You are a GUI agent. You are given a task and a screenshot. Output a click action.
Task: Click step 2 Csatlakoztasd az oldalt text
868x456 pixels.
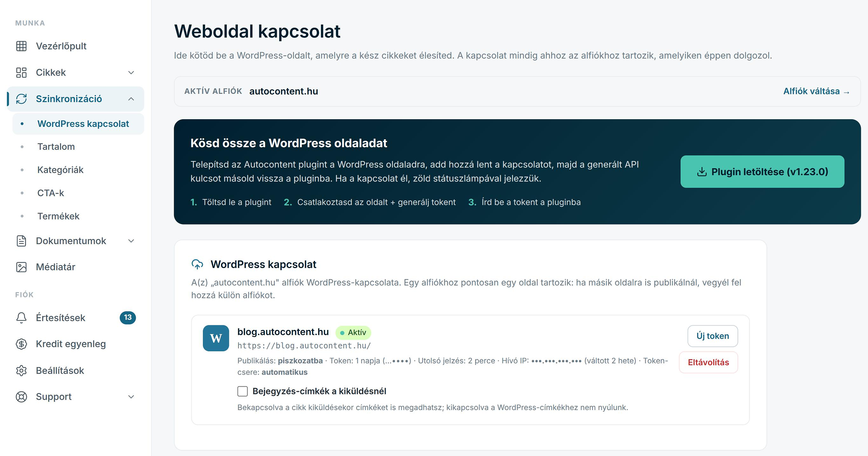tap(370, 202)
